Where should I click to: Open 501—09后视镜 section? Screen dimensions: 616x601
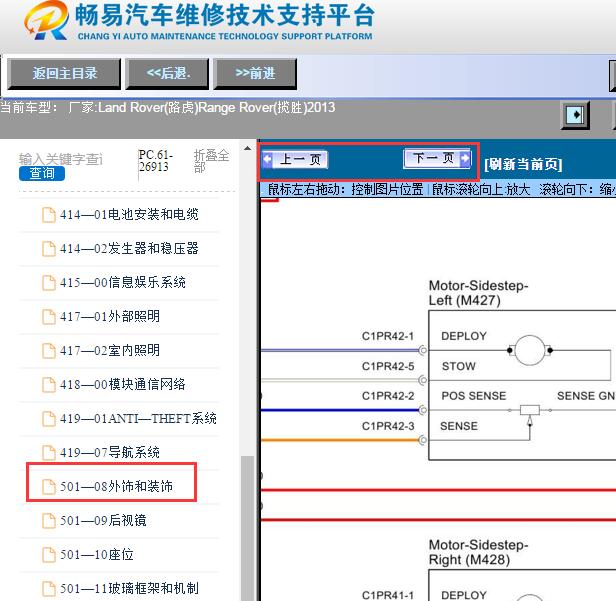click(103, 520)
